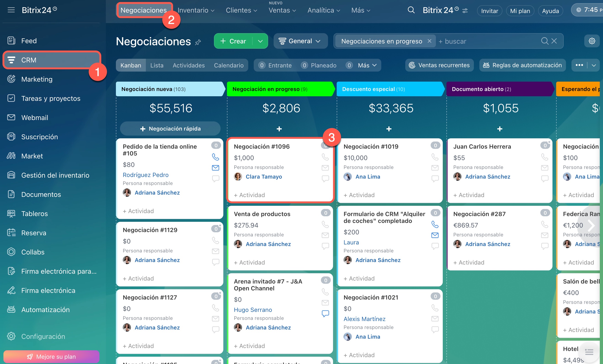The width and height of the screenshot is (603, 364).
Task: Switch to the Calendario view tab
Action: point(229,65)
